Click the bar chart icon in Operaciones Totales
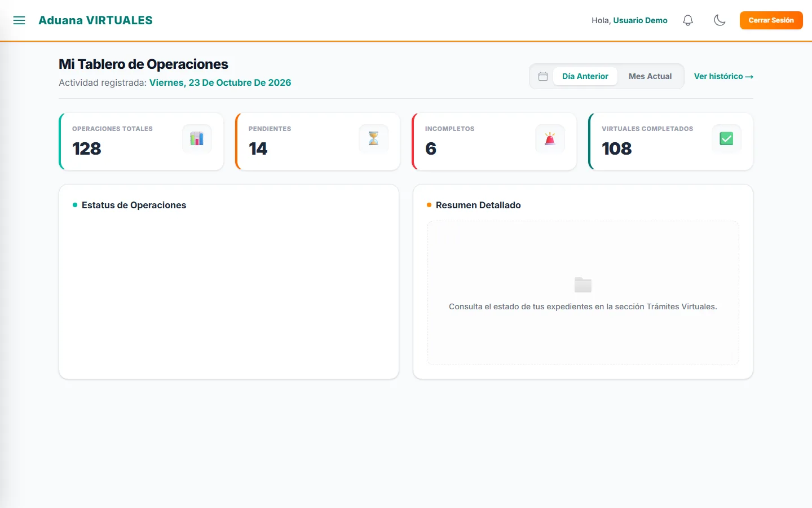Screen dimensions: 812x508 (x=197, y=138)
